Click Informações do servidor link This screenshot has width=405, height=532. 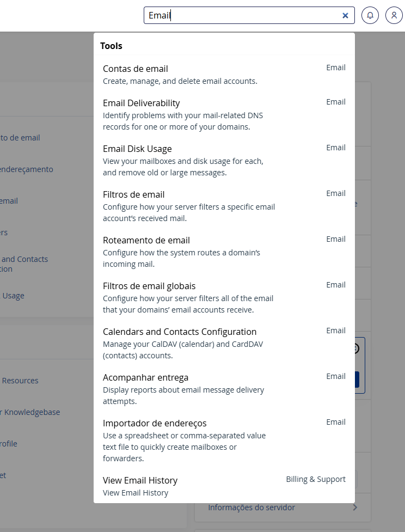pos(251,507)
